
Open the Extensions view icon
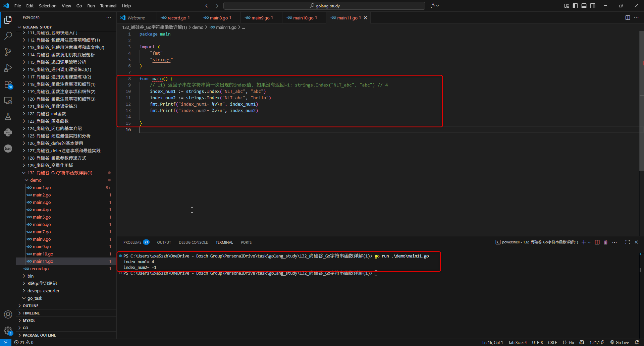pos(8,84)
